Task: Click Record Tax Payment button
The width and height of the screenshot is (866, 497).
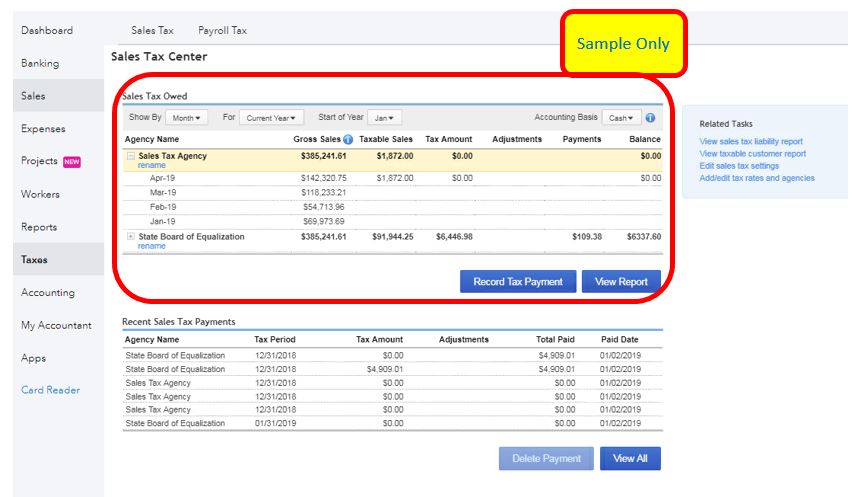Action: tap(518, 282)
